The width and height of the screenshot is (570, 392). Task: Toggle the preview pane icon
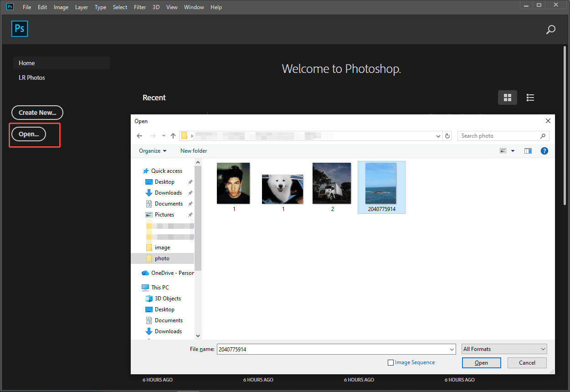528,150
